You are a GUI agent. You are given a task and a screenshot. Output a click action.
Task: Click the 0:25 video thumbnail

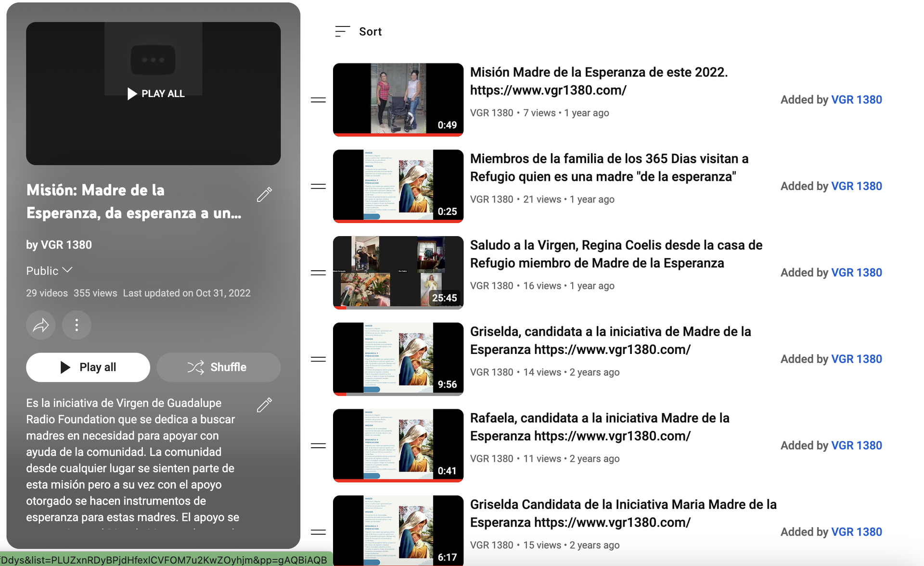click(x=398, y=187)
